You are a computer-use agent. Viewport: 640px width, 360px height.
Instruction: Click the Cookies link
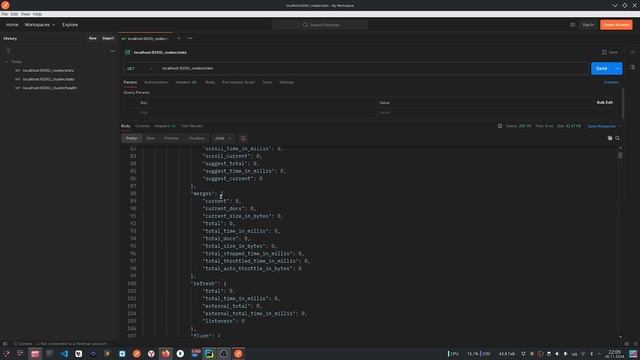point(611,82)
